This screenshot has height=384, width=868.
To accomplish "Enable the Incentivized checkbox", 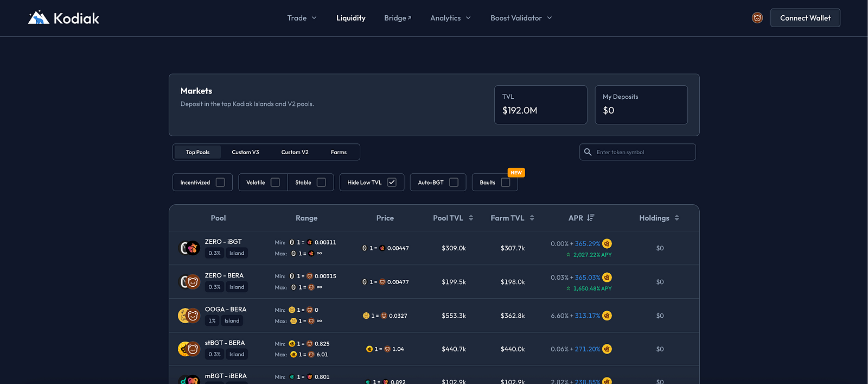I will point(220,182).
